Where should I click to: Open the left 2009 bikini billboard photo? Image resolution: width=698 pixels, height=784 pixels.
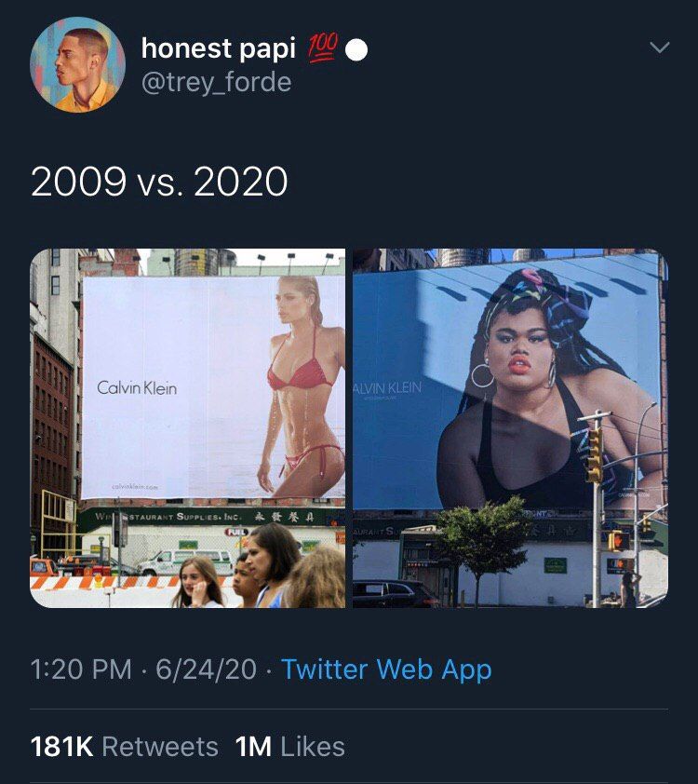[187, 428]
